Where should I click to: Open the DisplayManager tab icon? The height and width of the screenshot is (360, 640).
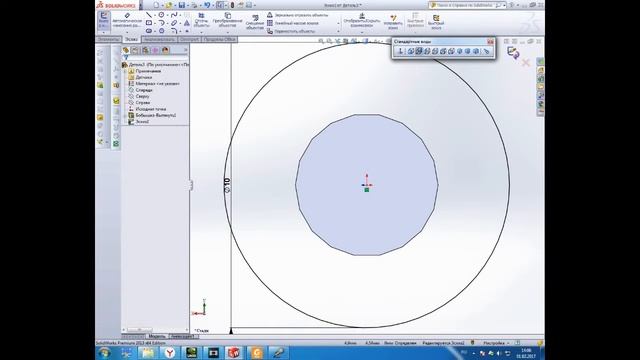pos(165,51)
